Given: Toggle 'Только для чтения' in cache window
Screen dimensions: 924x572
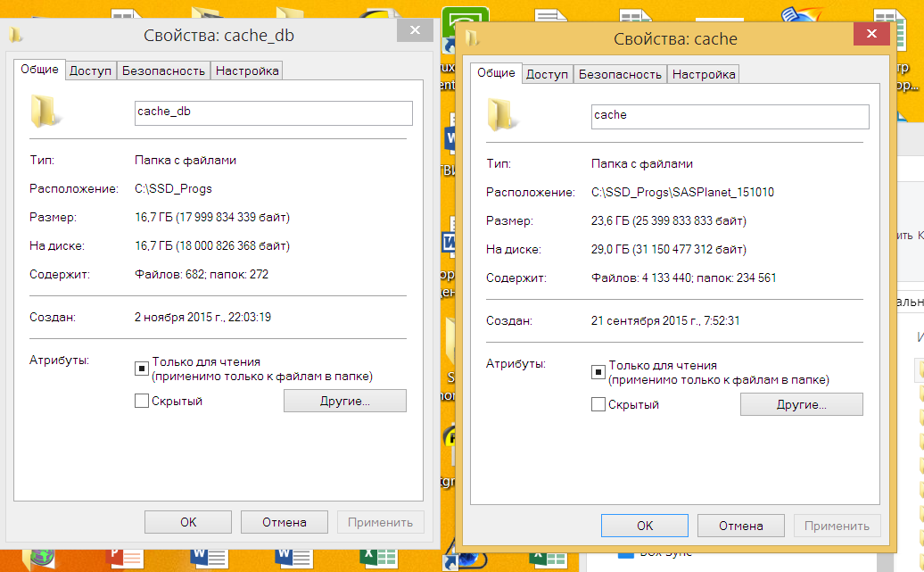Looking at the screenshot, I should [598, 371].
